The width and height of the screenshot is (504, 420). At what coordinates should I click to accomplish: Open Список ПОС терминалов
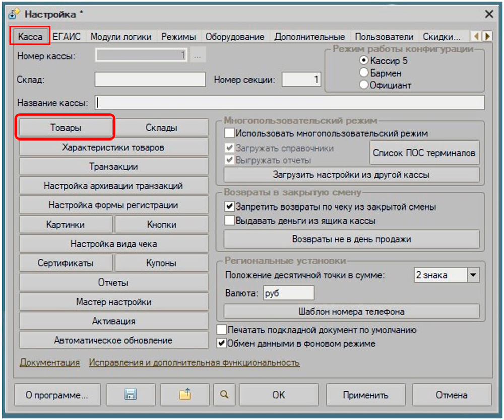pyautogui.click(x=424, y=153)
